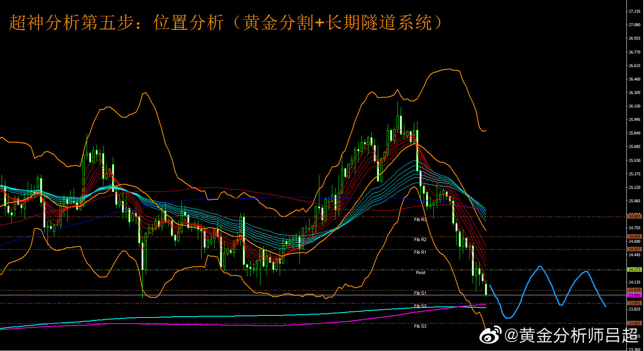This screenshot has width=644, height=351.
Task: Click the Fib S3 level label
Action: point(420,326)
